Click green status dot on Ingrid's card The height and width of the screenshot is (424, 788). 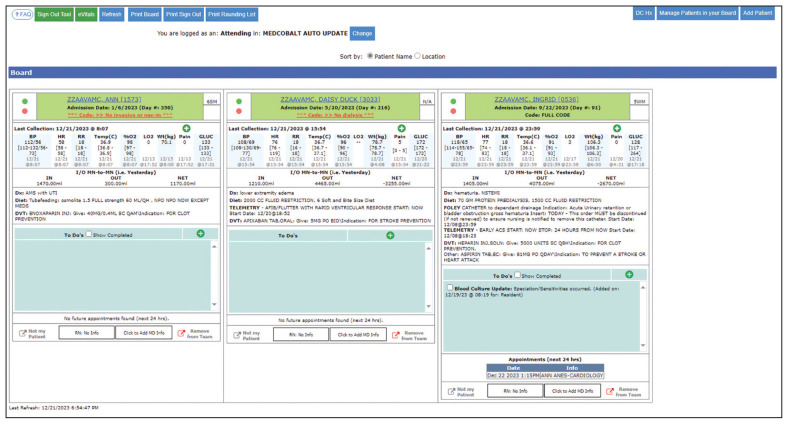pos(453,101)
